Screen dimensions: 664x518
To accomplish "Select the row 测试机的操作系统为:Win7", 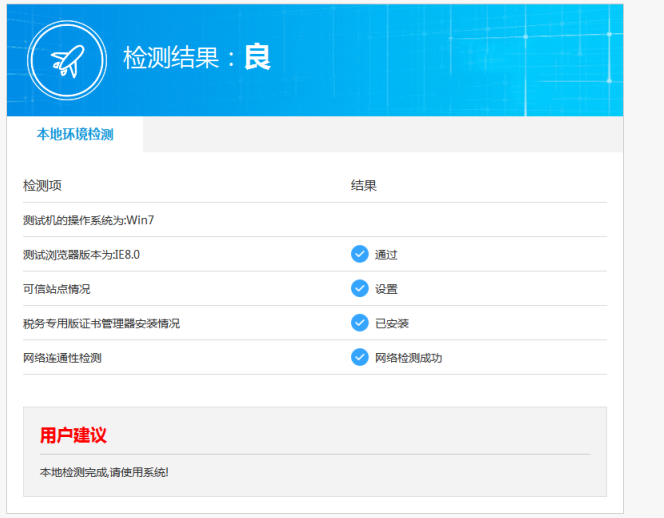I will point(315,220).
